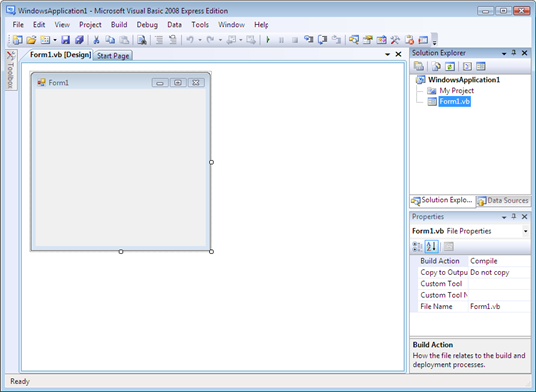Open the Help menu
The height and width of the screenshot is (392, 536).
[x=262, y=25]
